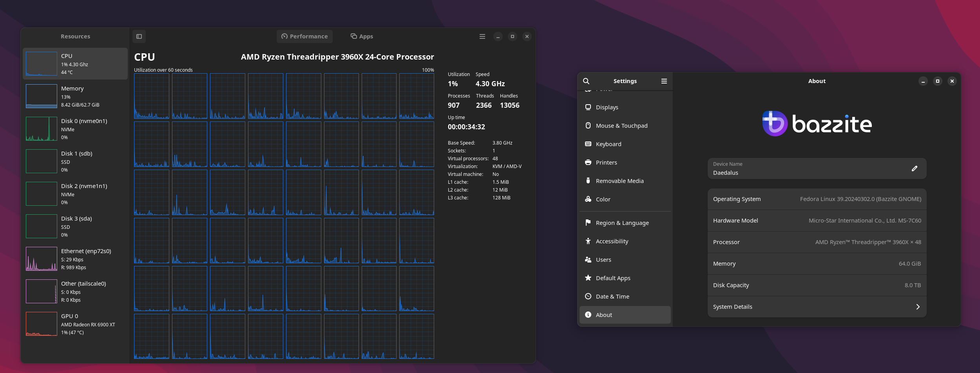This screenshot has height=373, width=980.
Task: Go to Region & Language settings
Action: [x=622, y=223]
